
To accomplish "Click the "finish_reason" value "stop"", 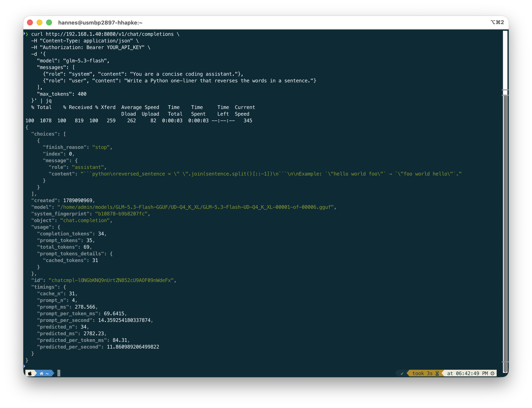I will (x=101, y=147).
